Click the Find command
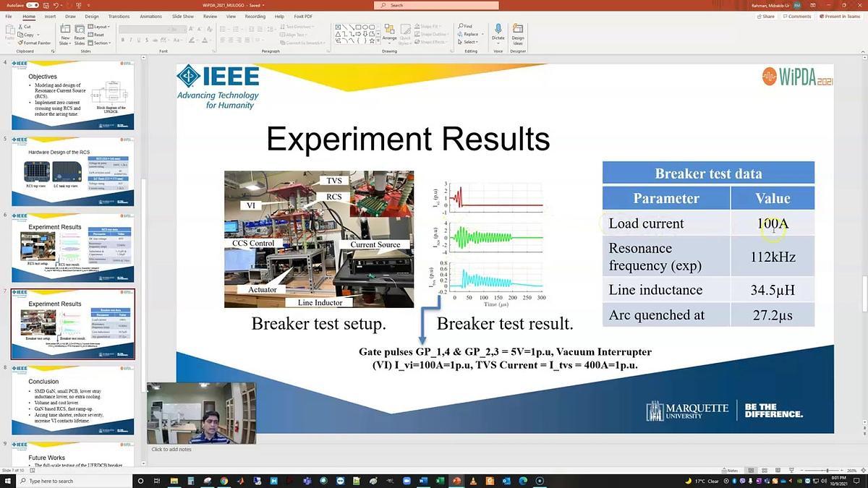This screenshot has height=488, width=868. pyautogui.click(x=465, y=26)
